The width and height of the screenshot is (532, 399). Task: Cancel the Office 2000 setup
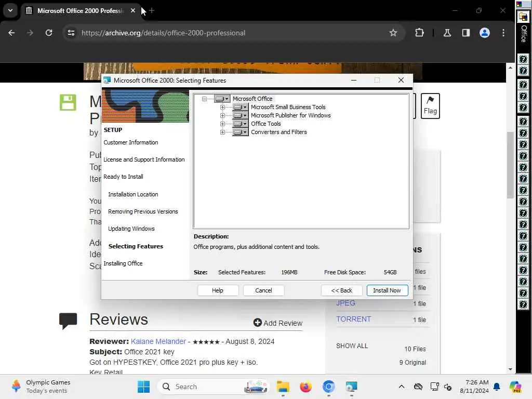click(263, 290)
